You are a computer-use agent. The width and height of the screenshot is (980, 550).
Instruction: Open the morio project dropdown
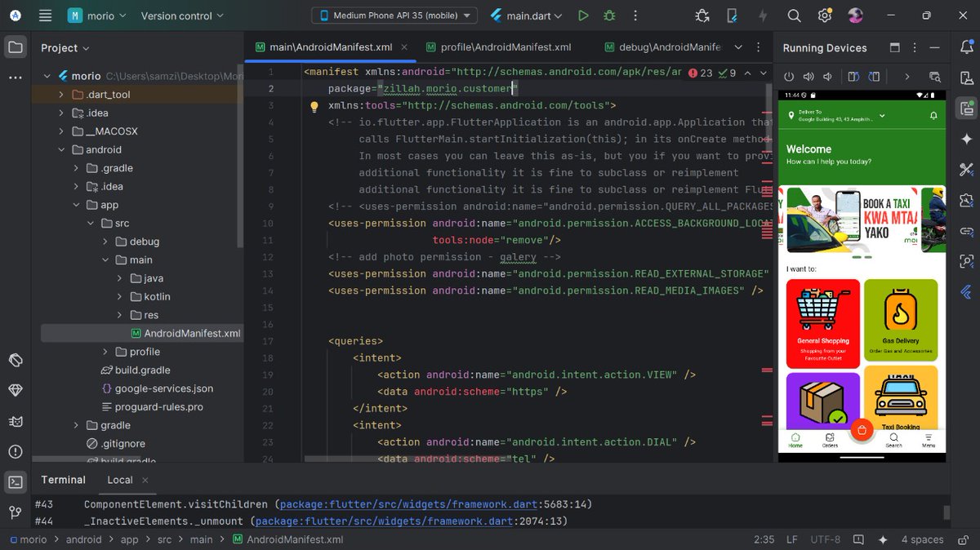click(x=98, y=16)
